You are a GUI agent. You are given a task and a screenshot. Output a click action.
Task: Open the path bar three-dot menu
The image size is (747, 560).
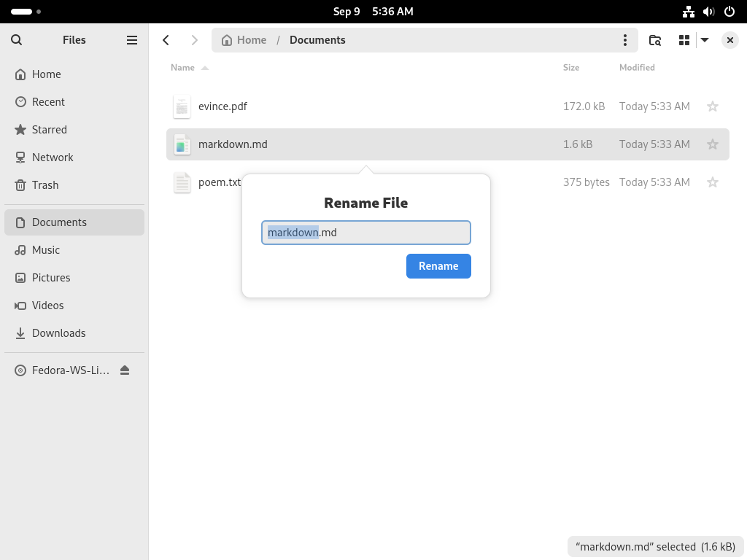pos(625,40)
